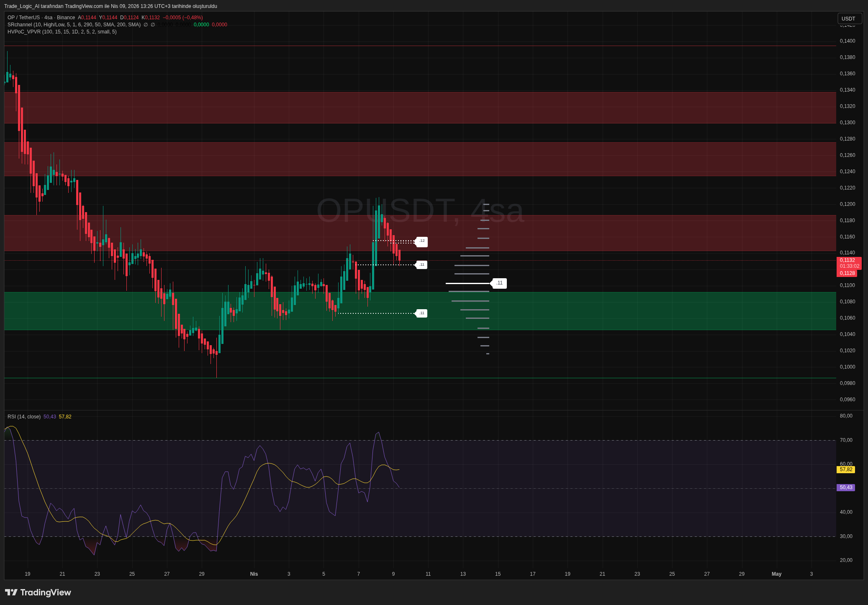The image size is (868, 605).
Task: Click the large .11 point-of-control label
Action: [x=499, y=283]
